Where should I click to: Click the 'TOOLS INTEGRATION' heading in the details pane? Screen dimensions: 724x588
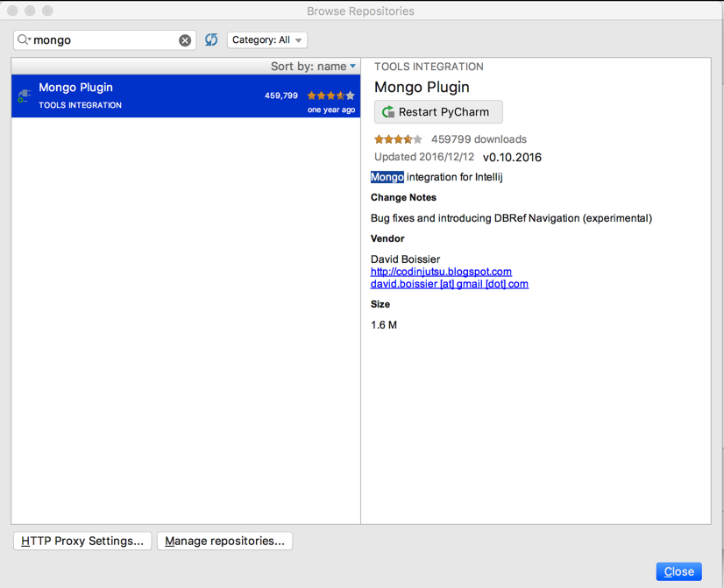point(429,67)
